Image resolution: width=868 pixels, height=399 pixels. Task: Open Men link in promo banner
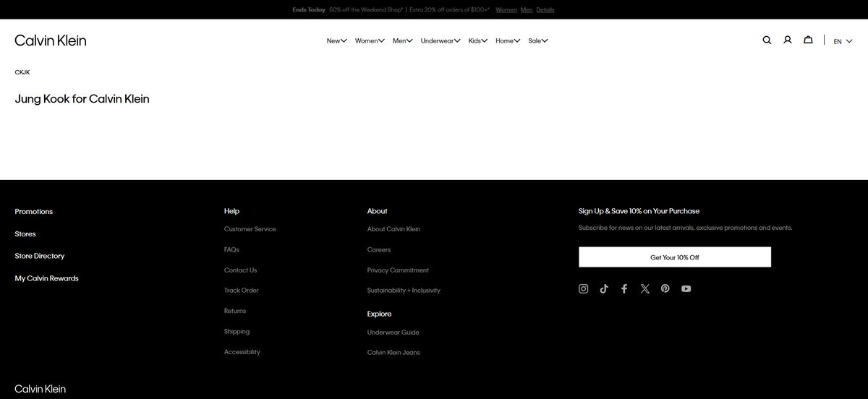coord(527,10)
